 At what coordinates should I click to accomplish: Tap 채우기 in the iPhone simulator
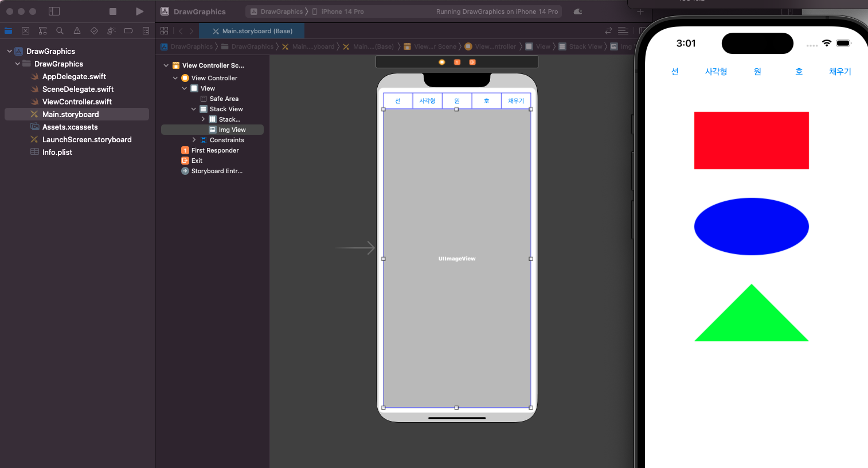[x=840, y=72]
